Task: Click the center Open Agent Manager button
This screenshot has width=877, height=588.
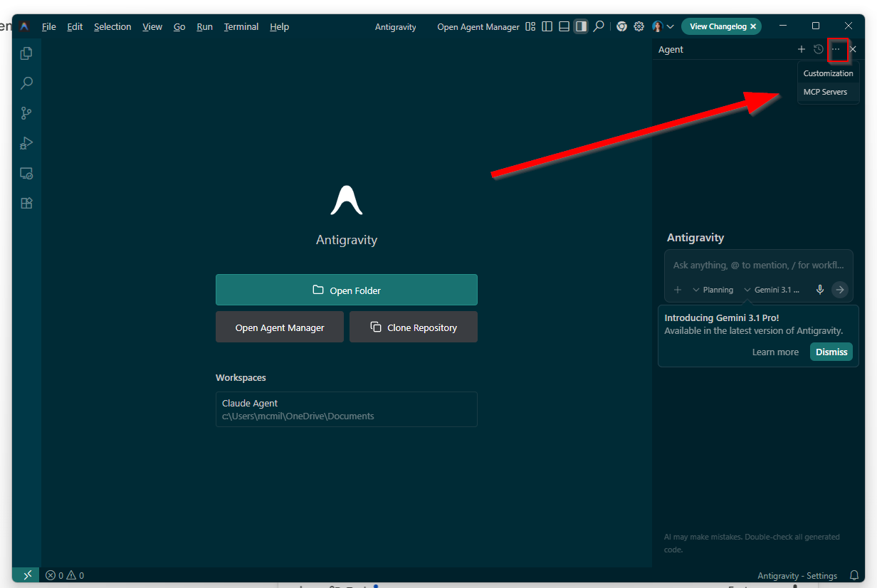Action: 280,327
